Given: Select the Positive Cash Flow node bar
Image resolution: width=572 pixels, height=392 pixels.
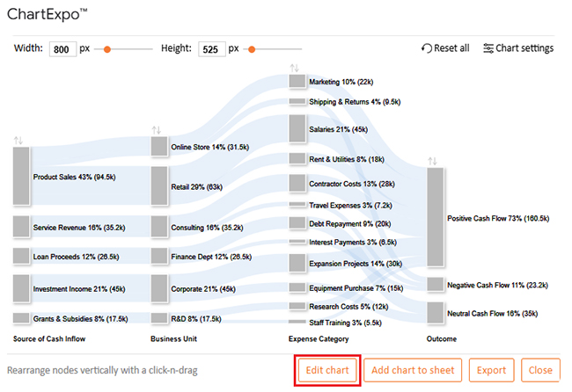Looking at the screenshot, I should click(x=435, y=217).
